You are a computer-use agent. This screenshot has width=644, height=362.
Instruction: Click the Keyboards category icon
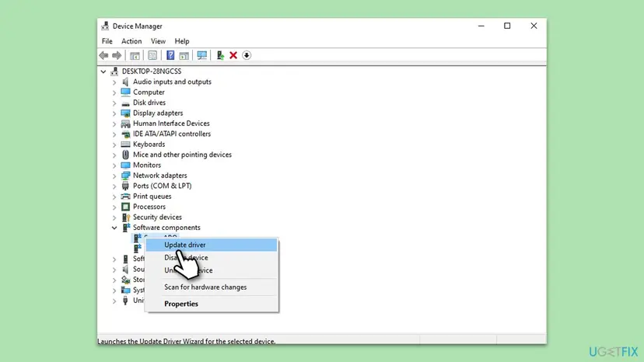[x=126, y=144]
